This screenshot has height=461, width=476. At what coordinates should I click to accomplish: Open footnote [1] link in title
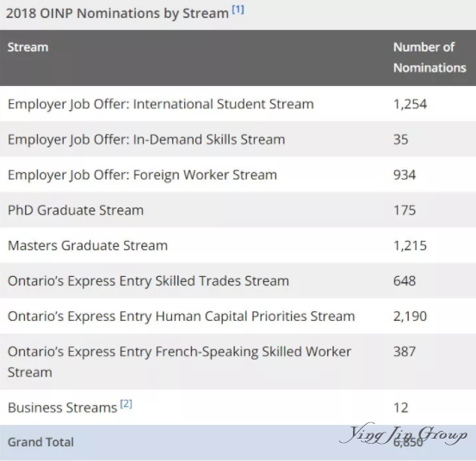tap(238, 9)
